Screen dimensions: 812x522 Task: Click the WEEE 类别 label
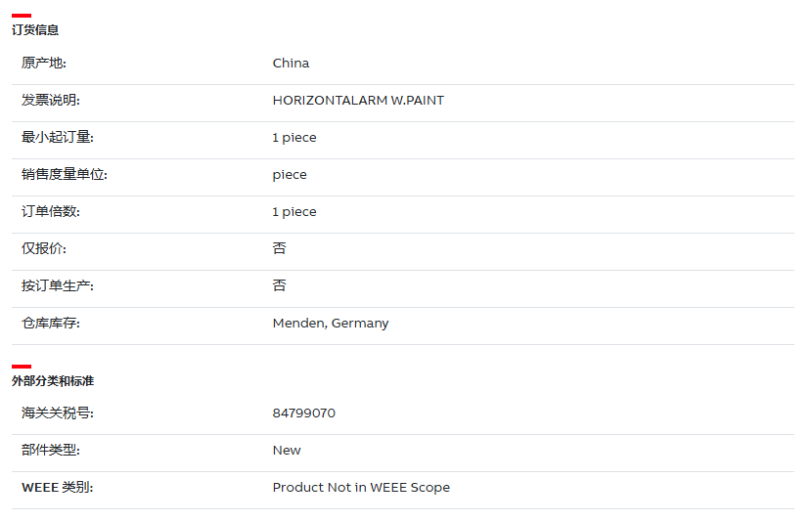57,488
